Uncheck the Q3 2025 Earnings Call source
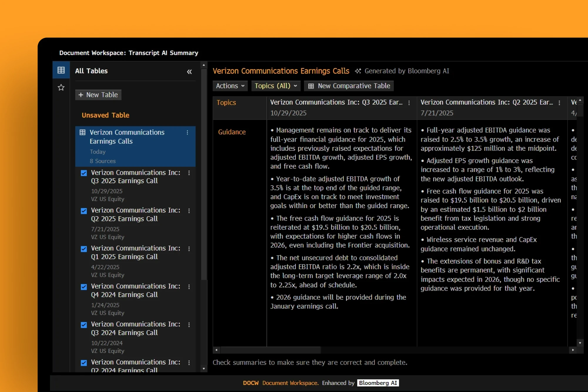 (84, 173)
